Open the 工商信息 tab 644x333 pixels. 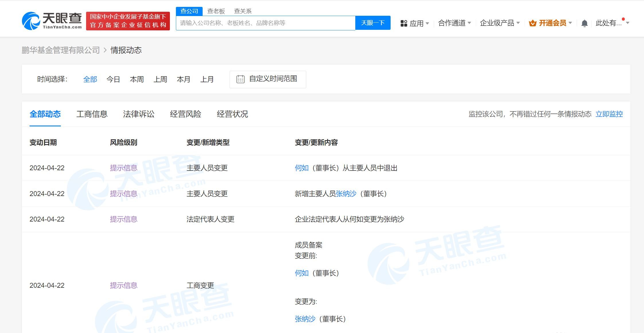pos(92,114)
